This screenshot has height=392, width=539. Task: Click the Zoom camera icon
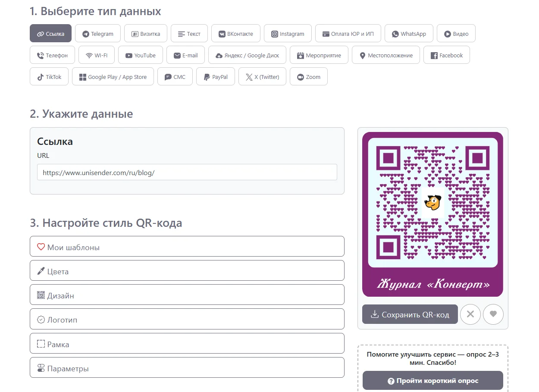coord(301,77)
